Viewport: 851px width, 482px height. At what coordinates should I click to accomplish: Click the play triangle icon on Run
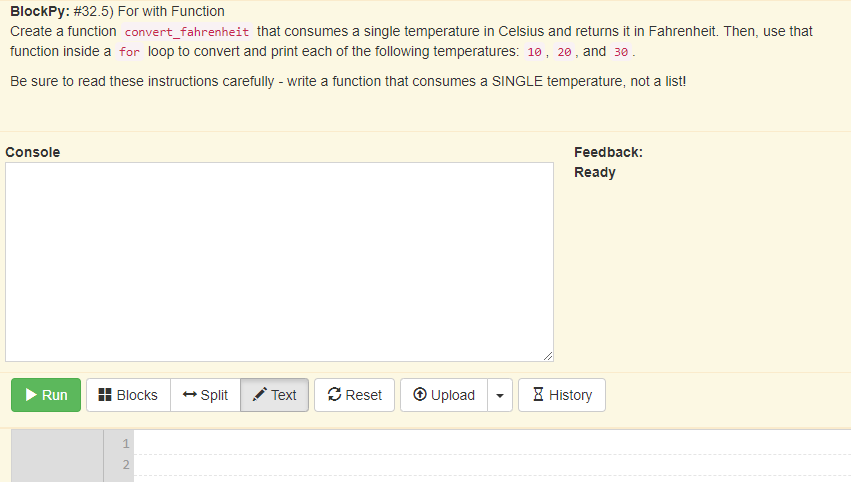click(x=31, y=395)
